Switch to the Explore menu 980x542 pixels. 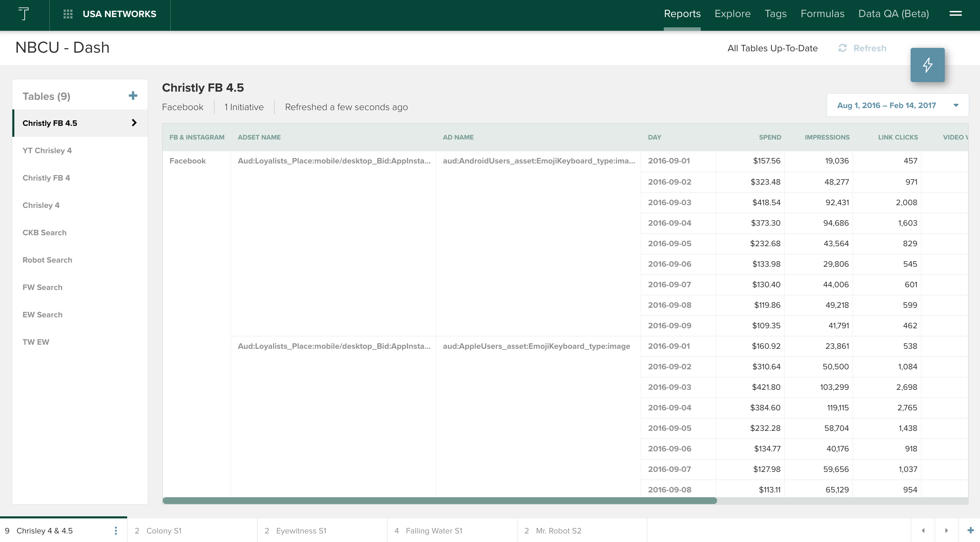(732, 14)
